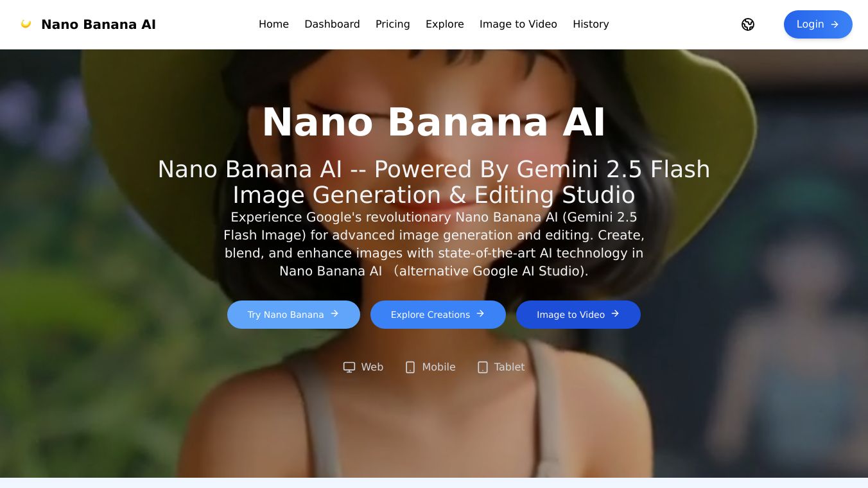Click the banana logo icon
This screenshot has height=488, width=868.
click(26, 24)
